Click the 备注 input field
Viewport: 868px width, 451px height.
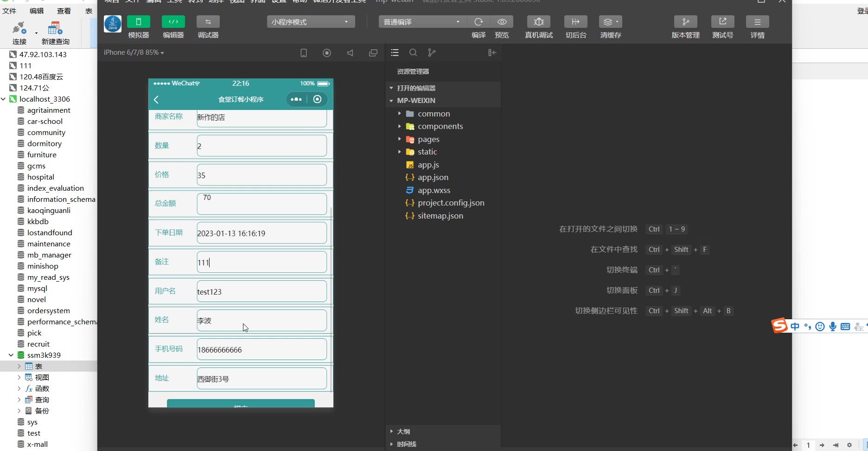point(262,262)
